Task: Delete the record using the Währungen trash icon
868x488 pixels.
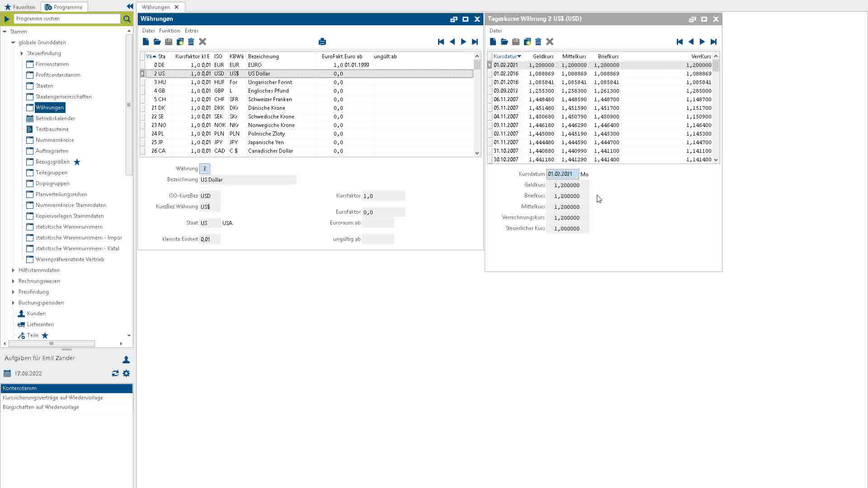Action: click(191, 42)
